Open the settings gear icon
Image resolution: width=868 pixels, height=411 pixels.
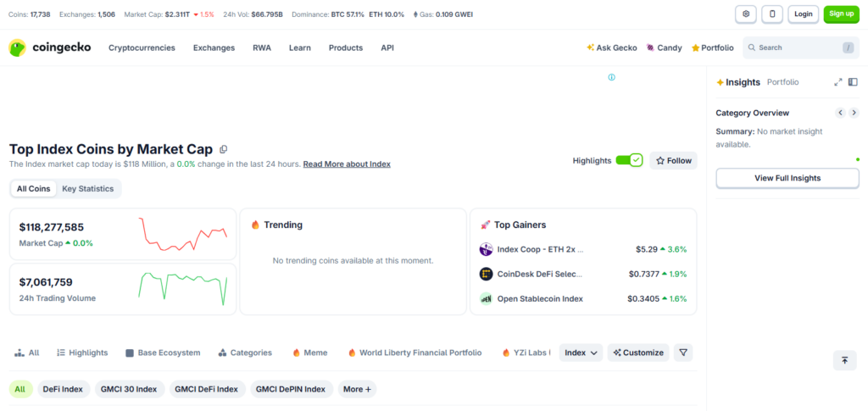(x=746, y=14)
